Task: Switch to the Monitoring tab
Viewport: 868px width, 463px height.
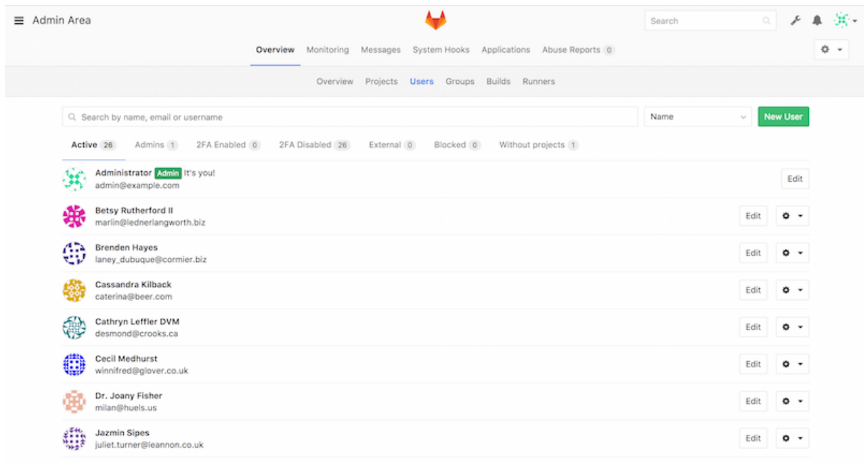Action: click(x=327, y=50)
